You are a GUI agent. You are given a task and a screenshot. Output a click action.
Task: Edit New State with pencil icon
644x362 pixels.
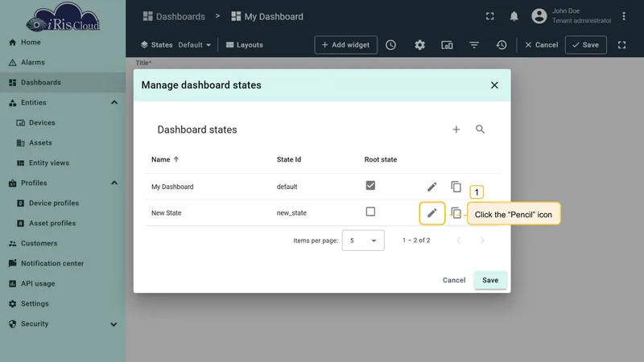click(x=431, y=213)
